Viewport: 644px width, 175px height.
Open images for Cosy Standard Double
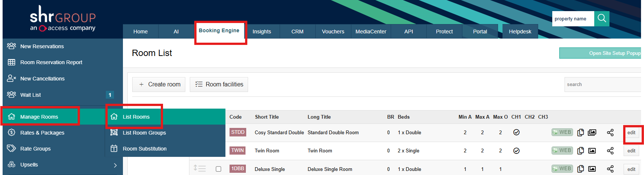pyautogui.click(x=592, y=132)
